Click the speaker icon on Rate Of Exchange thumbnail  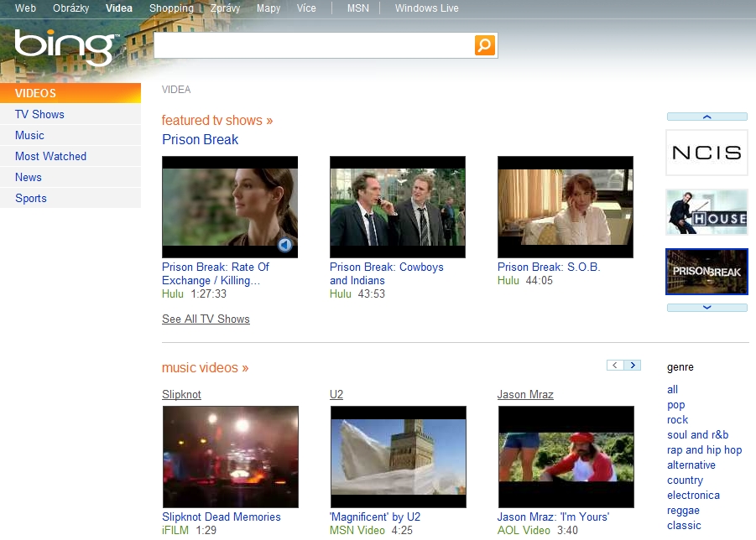(x=285, y=245)
